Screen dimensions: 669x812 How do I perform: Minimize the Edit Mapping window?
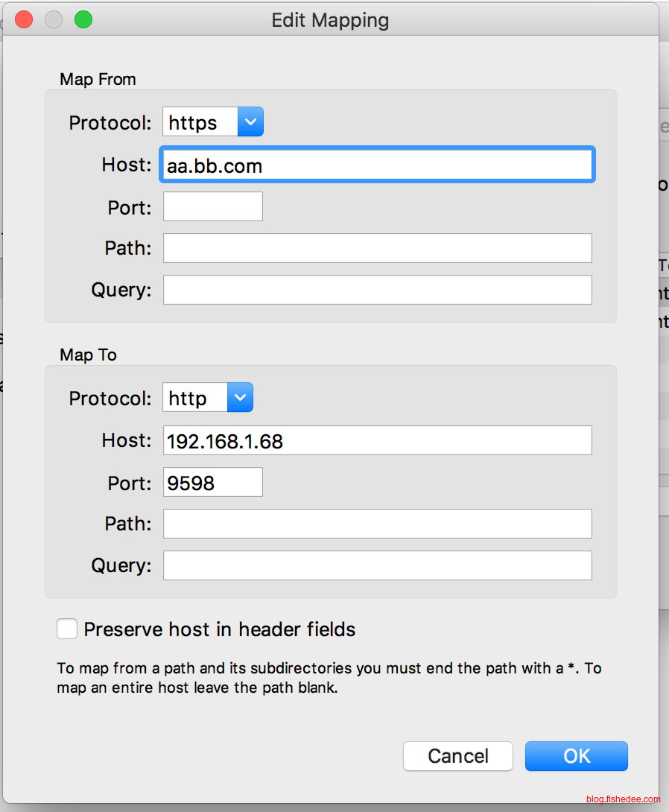point(54,19)
